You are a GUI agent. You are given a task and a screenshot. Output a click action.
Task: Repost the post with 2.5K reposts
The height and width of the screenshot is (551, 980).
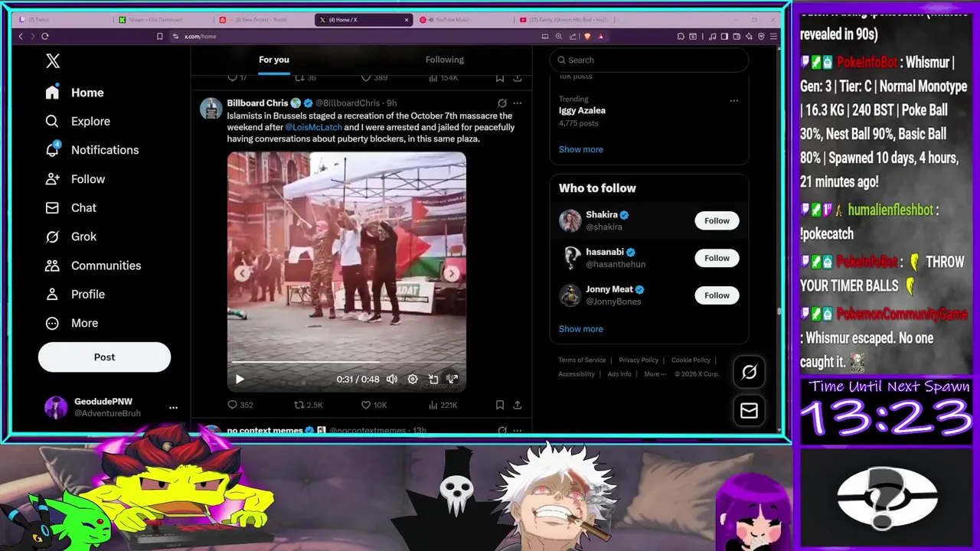(309, 405)
